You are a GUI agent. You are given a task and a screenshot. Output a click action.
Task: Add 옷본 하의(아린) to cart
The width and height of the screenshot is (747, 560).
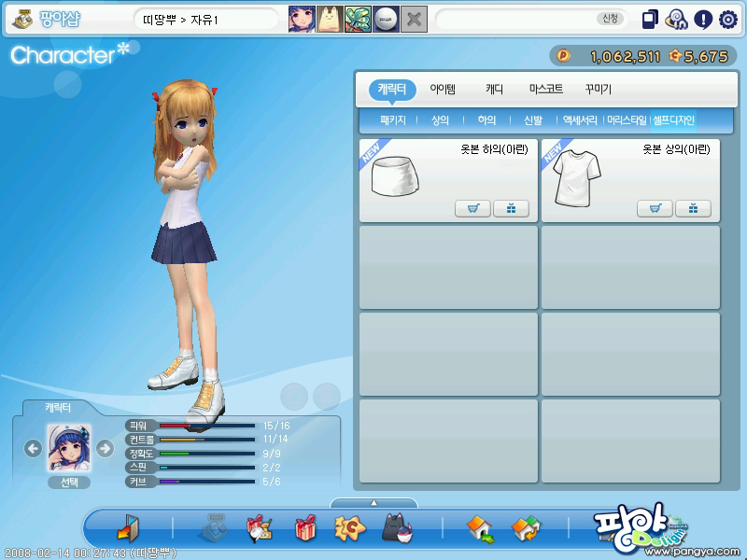[x=472, y=208]
